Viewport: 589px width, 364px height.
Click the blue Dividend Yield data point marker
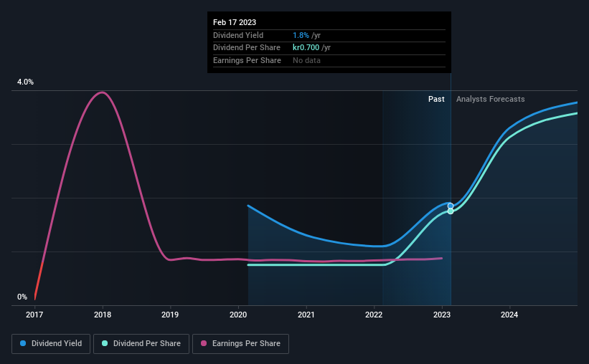451,206
